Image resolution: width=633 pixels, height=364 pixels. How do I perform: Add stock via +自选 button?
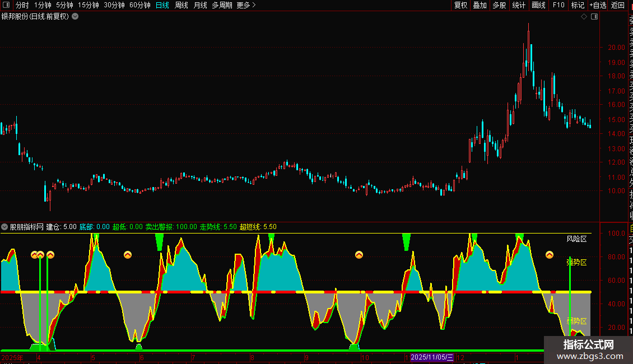(598, 5)
